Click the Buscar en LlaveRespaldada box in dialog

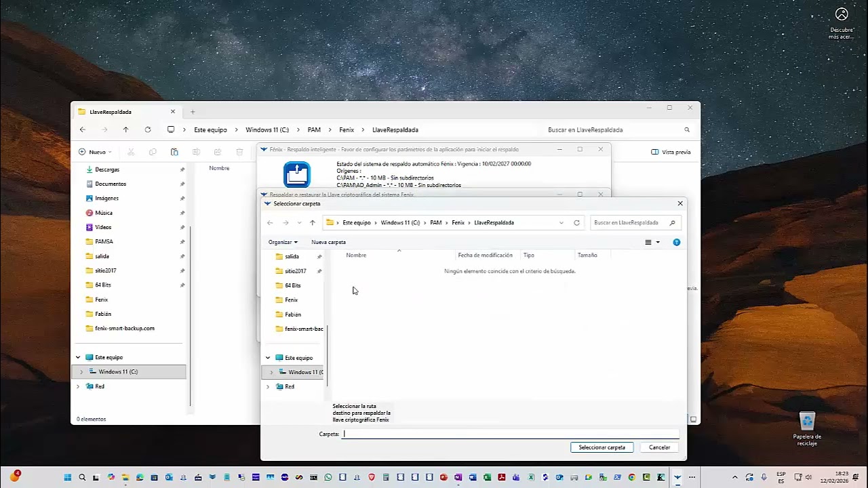pyautogui.click(x=635, y=222)
